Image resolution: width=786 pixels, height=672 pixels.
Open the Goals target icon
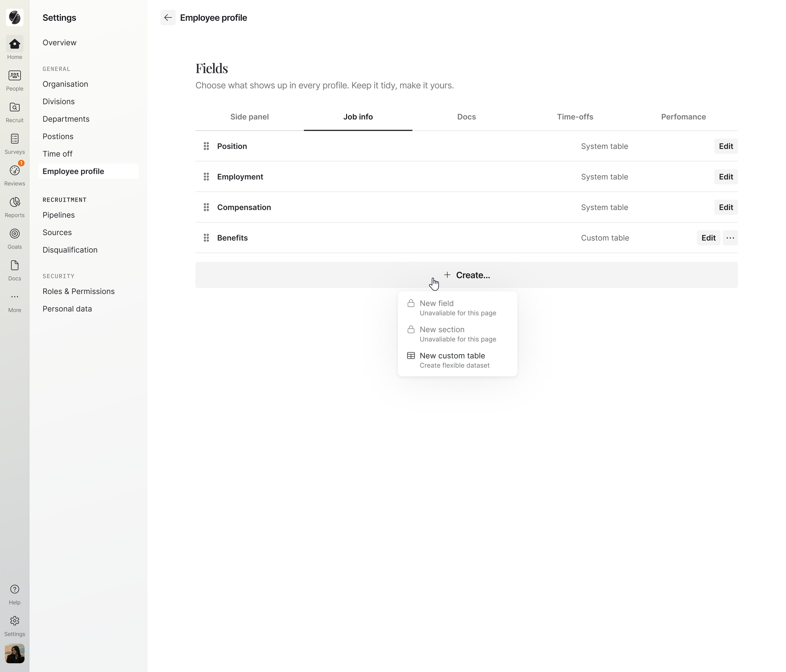[14, 234]
